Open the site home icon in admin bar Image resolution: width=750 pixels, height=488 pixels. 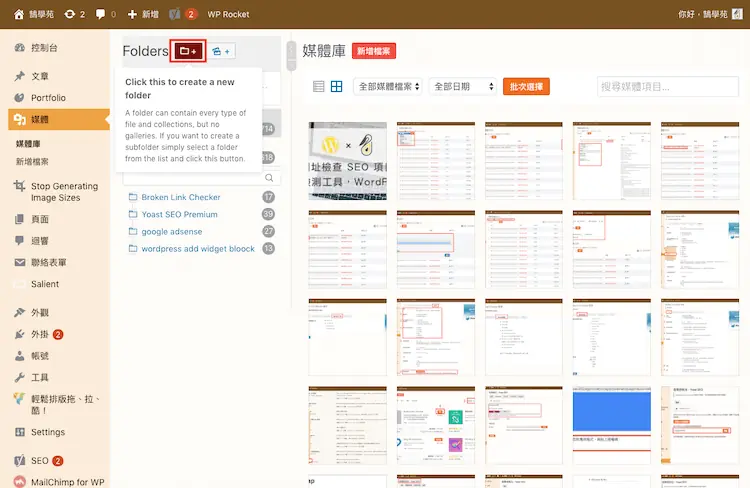click(19, 14)
